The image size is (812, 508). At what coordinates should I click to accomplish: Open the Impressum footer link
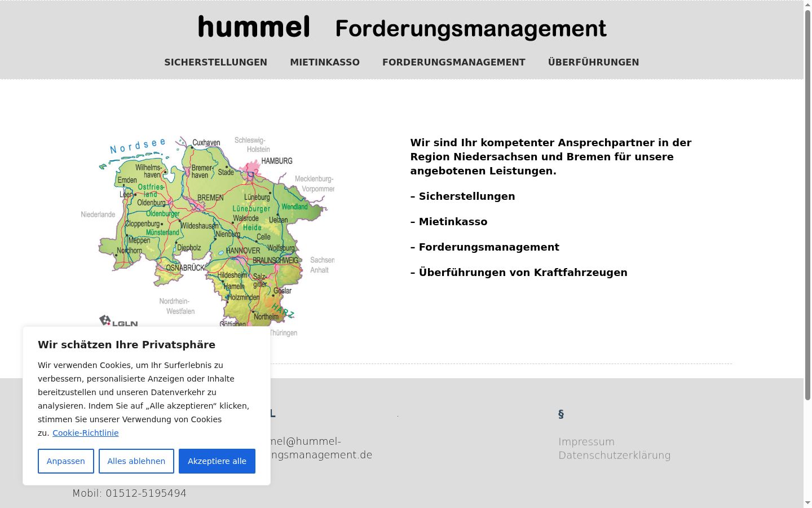(x=586, y=441)
